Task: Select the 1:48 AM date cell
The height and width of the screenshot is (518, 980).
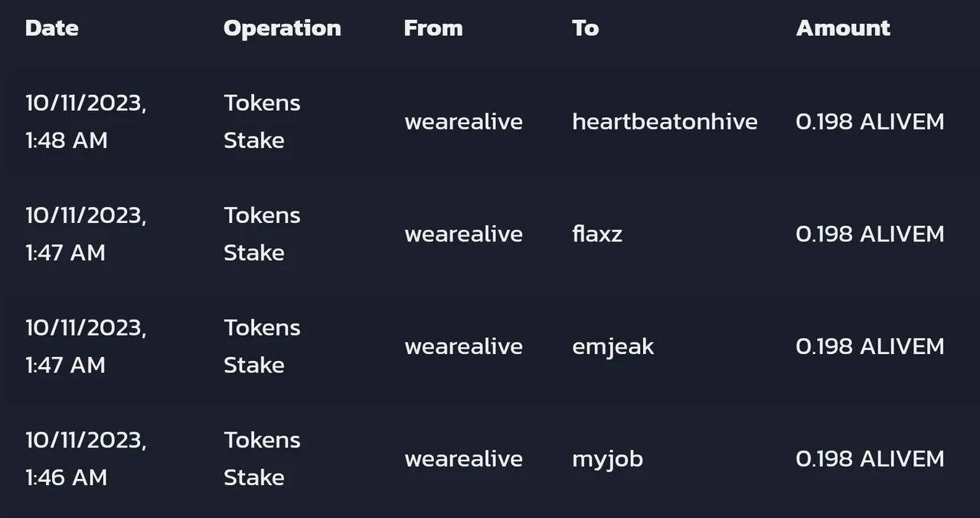Action: (x=86, y=122)
